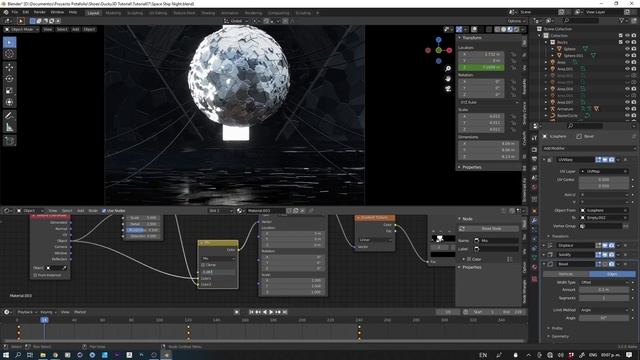Switch viewport to solid shading mode
This screenshot has height=360, width=640.
coord(504,29)
